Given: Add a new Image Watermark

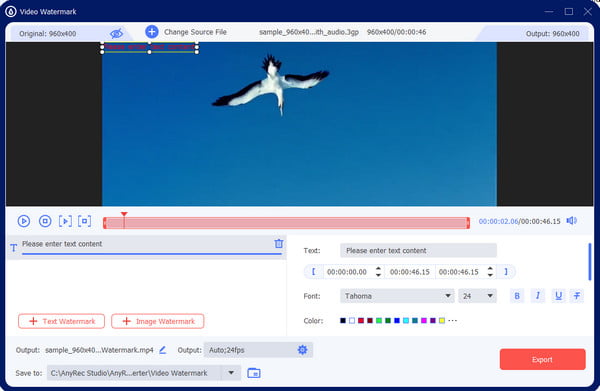Looking at the screenshot, I should (x=158, y=321).
